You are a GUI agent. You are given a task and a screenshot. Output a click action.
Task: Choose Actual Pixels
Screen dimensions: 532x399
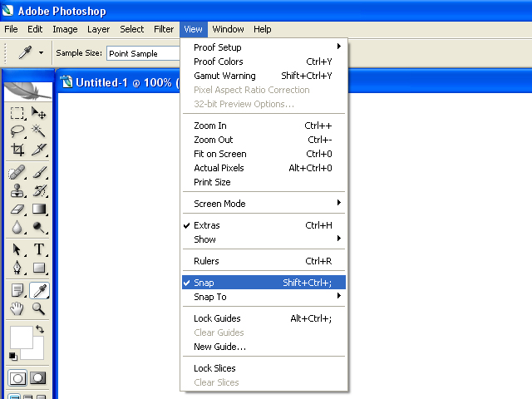(x=264, y=168)
